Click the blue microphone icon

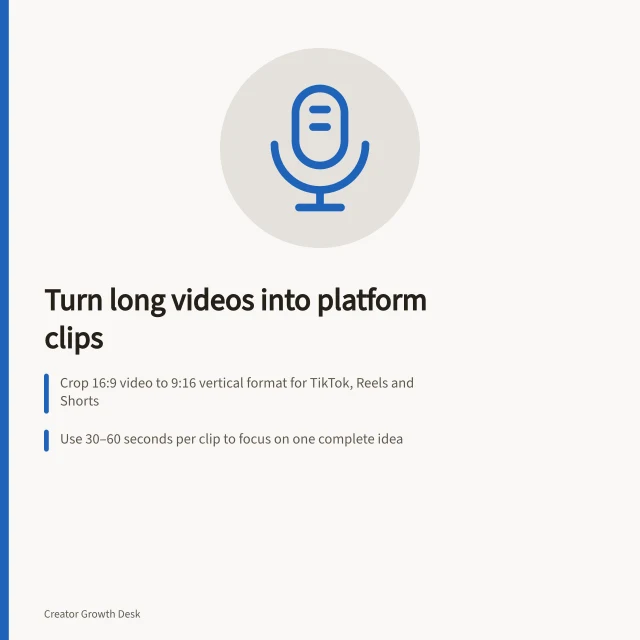[320, 148]
